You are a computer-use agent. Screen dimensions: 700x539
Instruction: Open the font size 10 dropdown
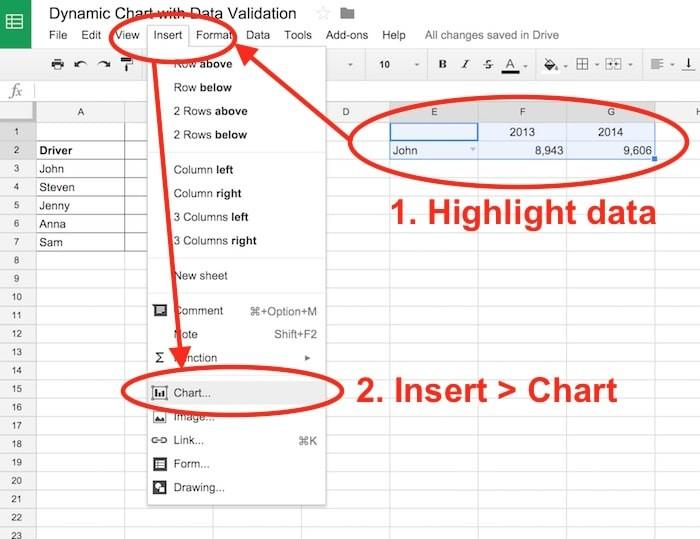[417, 65]
